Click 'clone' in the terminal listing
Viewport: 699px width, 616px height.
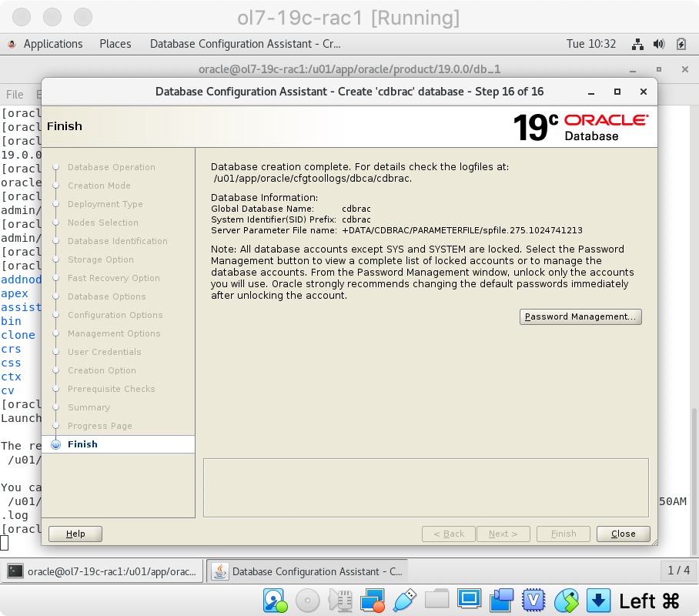tap(18, 335)
